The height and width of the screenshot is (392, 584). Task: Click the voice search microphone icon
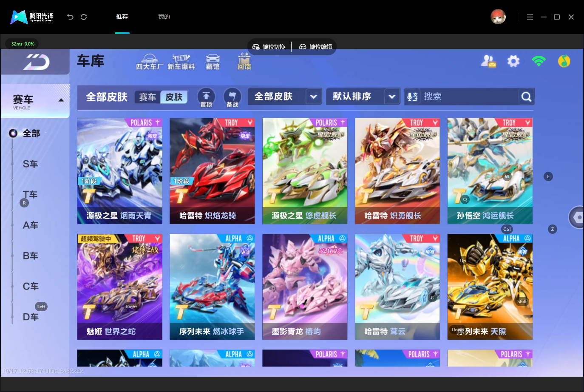(412, 97)
